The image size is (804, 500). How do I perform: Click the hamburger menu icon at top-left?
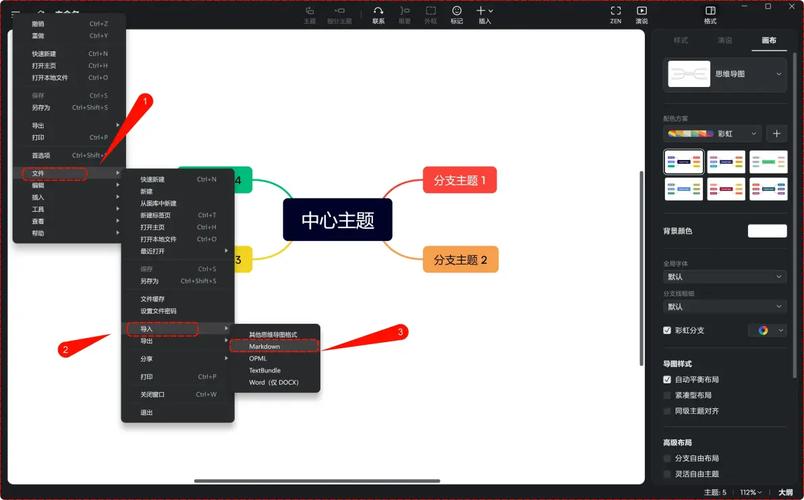(x=16, y=13)
